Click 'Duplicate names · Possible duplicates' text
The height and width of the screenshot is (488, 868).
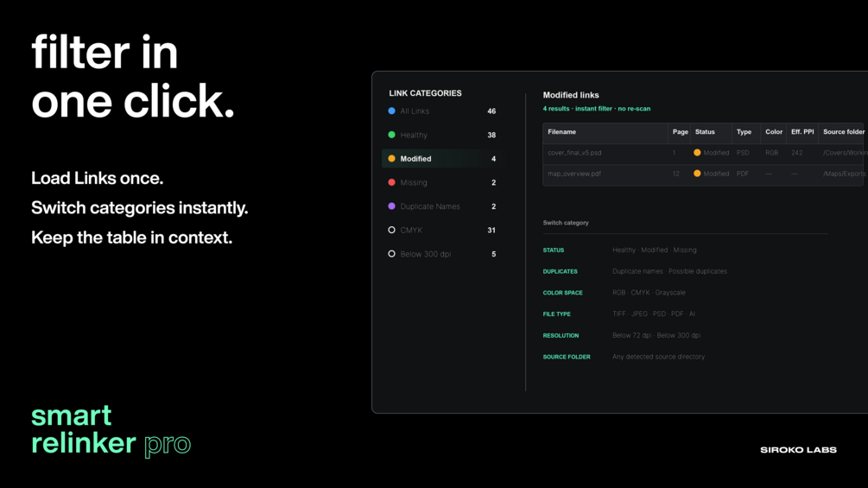670,272
